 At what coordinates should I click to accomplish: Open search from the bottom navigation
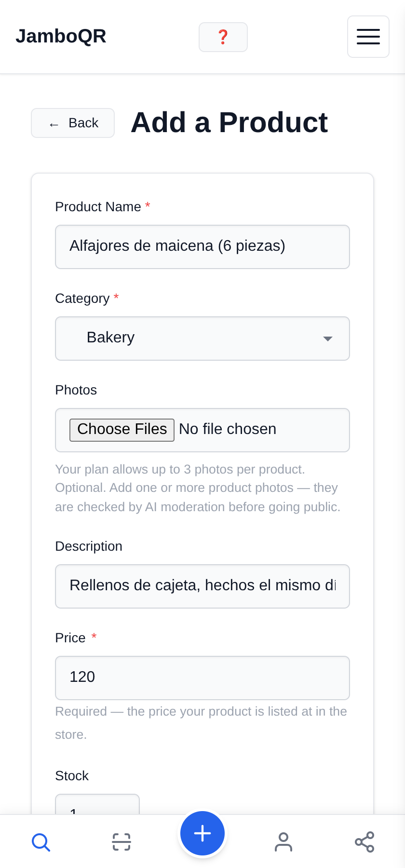pyautogui.click(x=41, y=842)
